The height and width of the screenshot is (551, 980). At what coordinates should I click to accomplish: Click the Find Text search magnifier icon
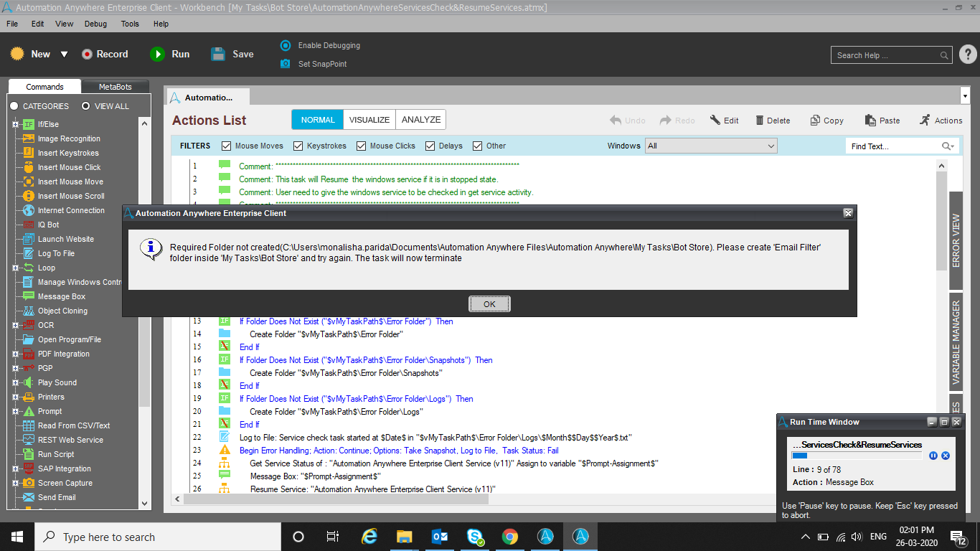point(947,146)
